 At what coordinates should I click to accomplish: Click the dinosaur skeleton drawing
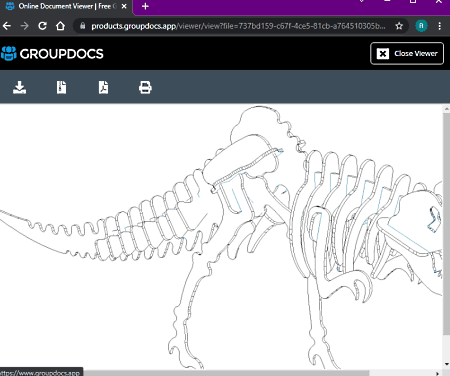tap(221, 237)
